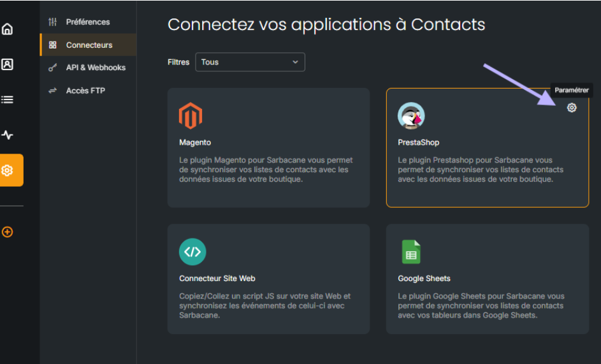Image resolution: width=601 pixels, height=364 pixels.
Task: Click the Google Sheets logo icon
Action: [411, 252]
